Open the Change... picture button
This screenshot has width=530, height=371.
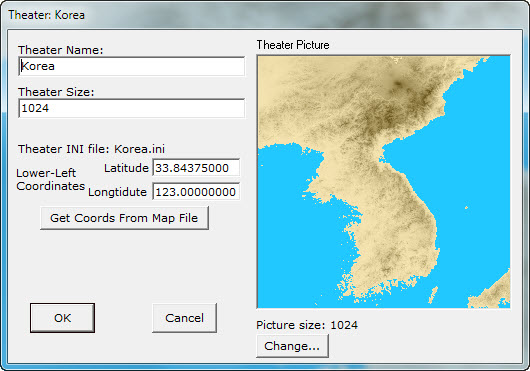pos(292,346)
